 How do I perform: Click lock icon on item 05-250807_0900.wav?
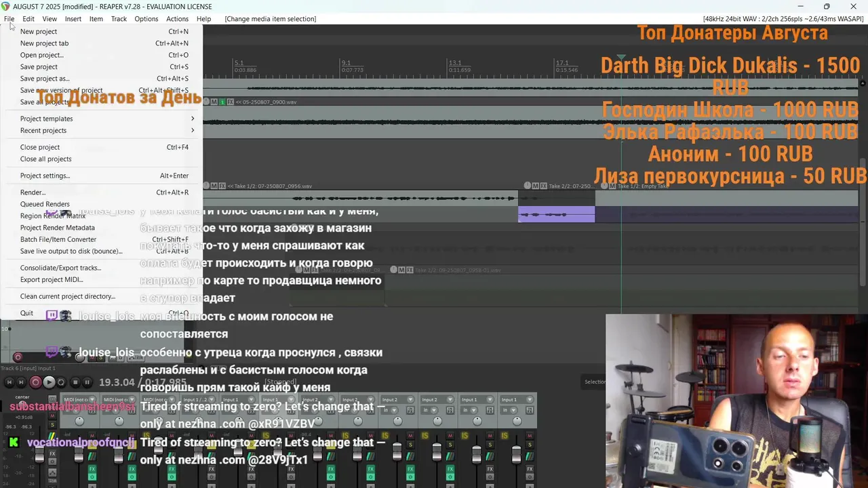tap(206, 102)
